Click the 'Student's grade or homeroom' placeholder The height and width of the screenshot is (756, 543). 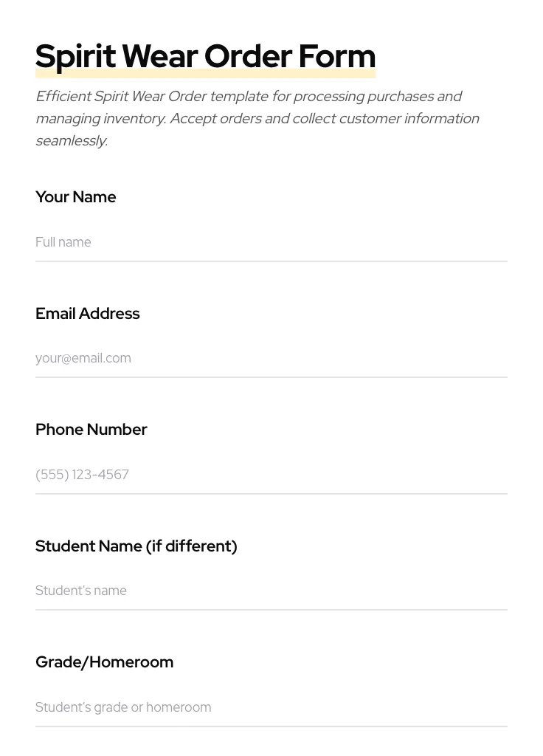pos(123,707)
